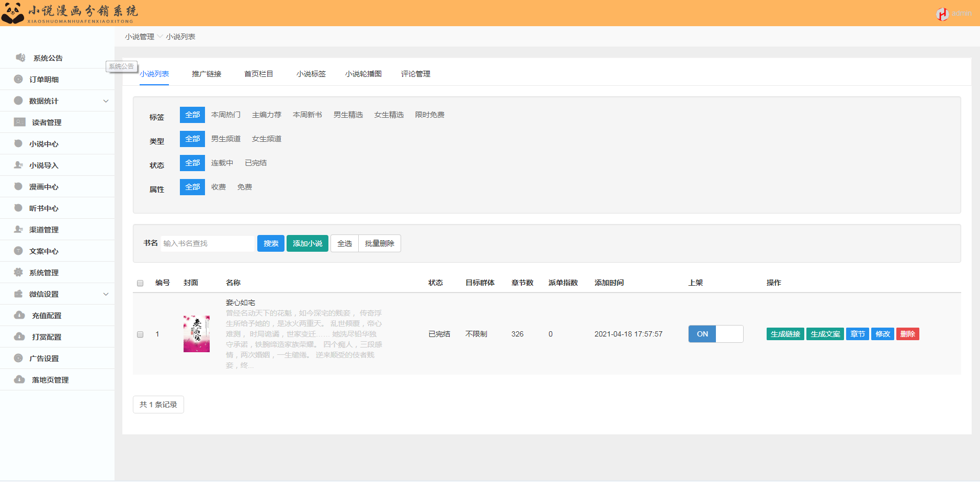Tick the checkbox for row 1
The height and width of the screenshot is (482, 980).
point(140,334)
